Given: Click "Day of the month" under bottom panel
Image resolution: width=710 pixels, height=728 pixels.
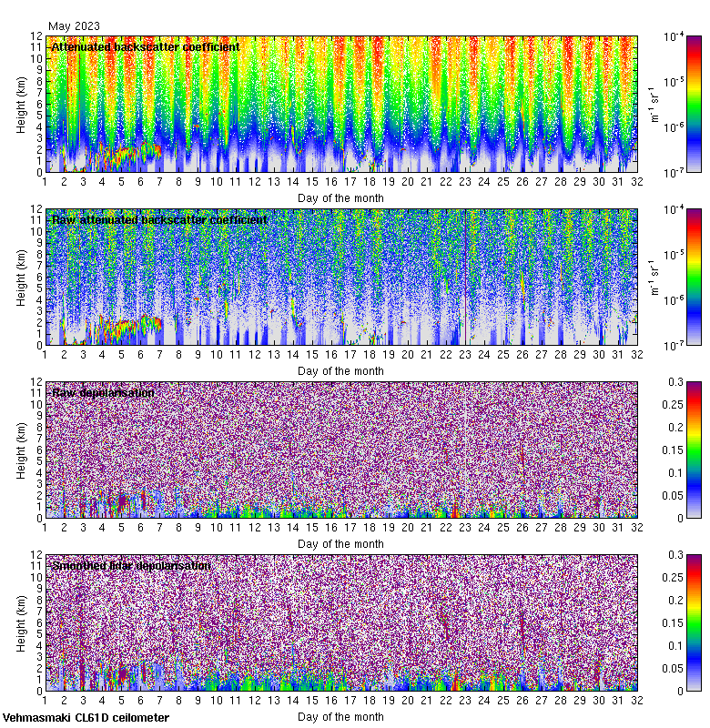Looking at the screenshot, I should pyautogui.click(x=340, y=717).
